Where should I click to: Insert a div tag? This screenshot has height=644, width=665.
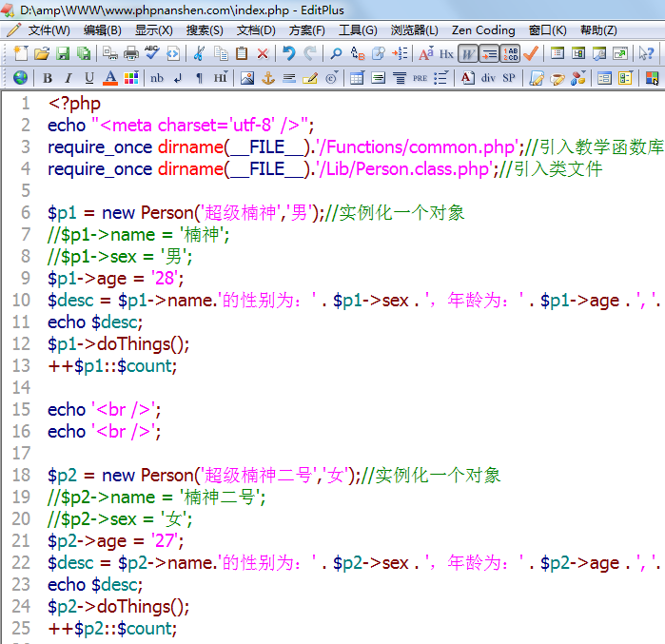[488, 78]
